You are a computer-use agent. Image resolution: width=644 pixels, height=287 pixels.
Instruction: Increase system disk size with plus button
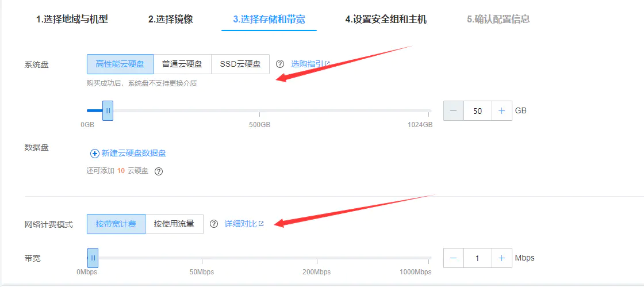pyautogui.click(x=501, y=111)
